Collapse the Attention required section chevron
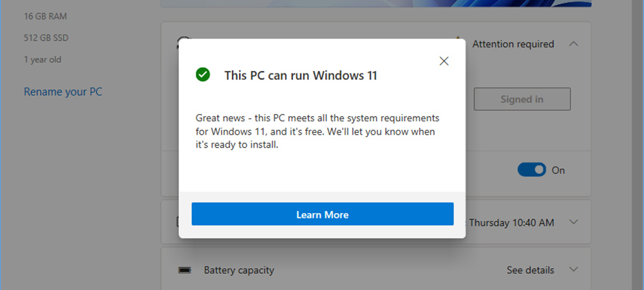Image resolution: width=644 pixels, height=290 pixels. [574, 44]
